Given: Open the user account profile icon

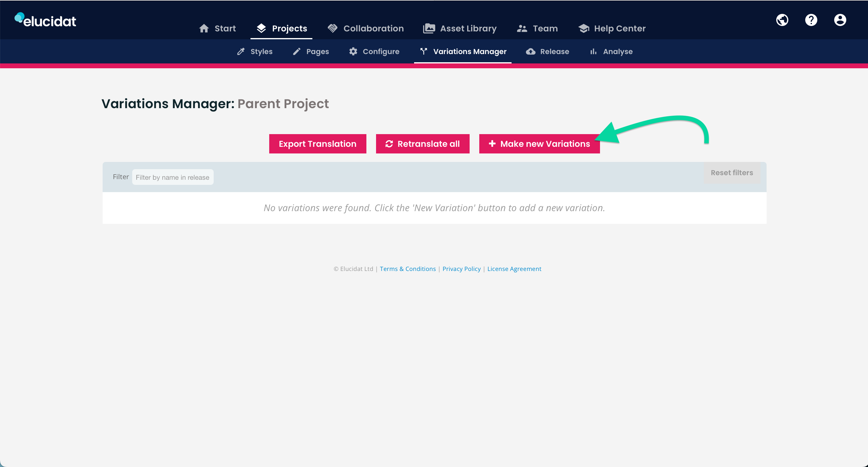Looking at the screenshot, I should tap(840, 20).
